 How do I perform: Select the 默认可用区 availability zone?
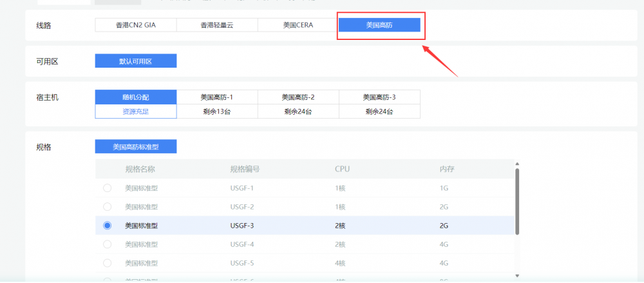click(136, 61)
